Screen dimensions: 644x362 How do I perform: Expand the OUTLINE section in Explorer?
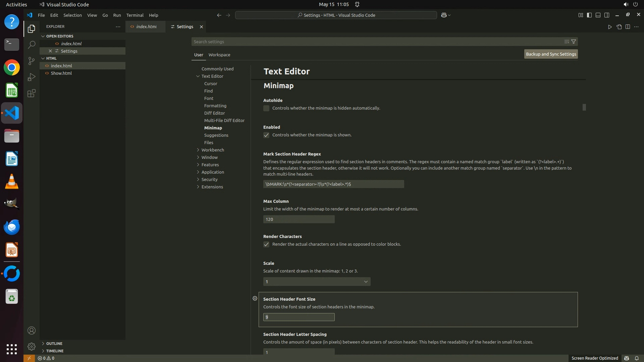click(54, 344)
